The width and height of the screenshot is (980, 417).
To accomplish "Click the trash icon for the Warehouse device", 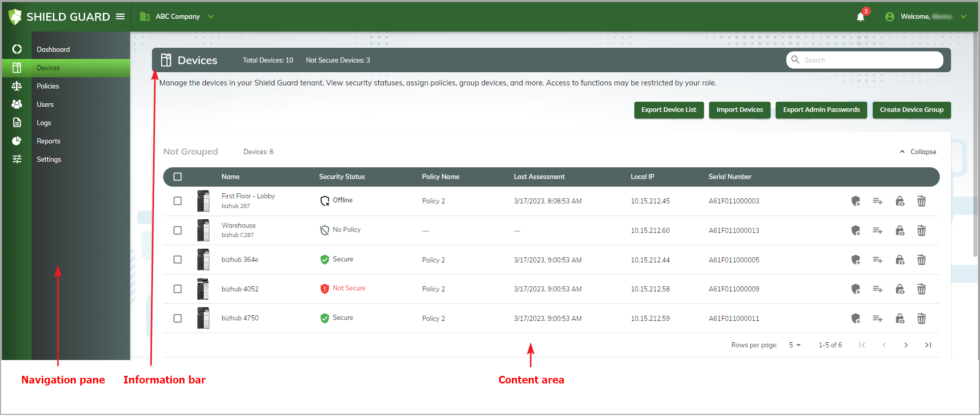I will pyautogui.click(x=921, y=231).
